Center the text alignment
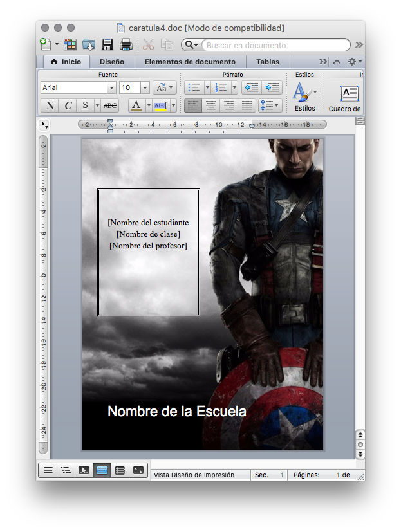 (211, 105)
